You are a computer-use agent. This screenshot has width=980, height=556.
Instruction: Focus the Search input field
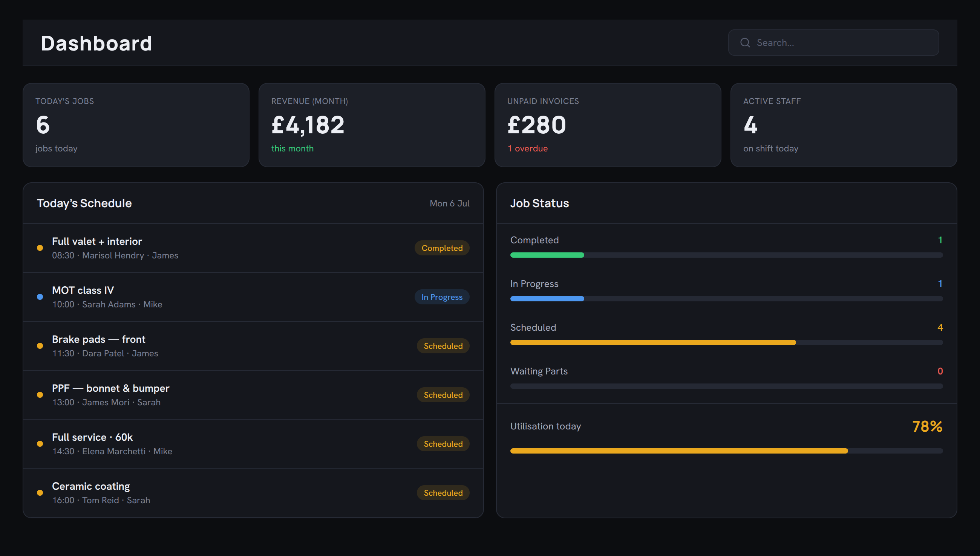click(x=833, y=43)
